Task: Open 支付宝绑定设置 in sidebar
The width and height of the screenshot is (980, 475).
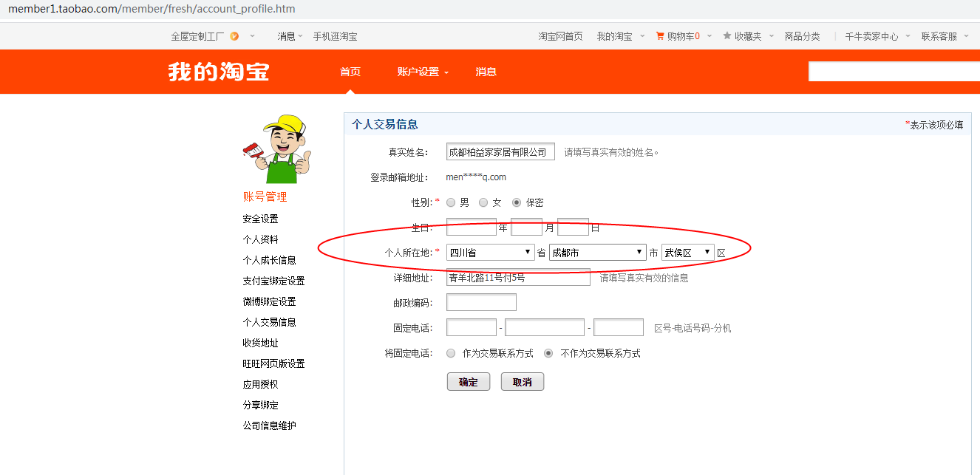Action: (x=273, y=281)
